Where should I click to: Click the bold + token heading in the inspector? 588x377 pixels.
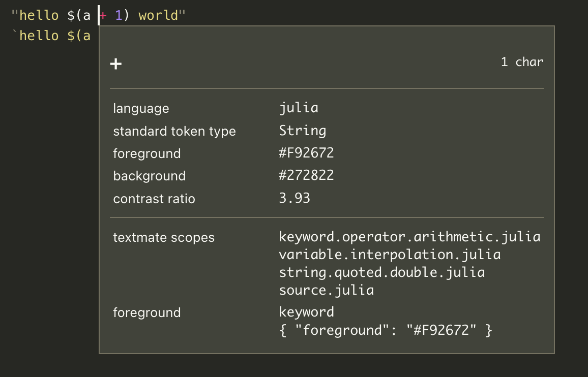click(116, 64)
